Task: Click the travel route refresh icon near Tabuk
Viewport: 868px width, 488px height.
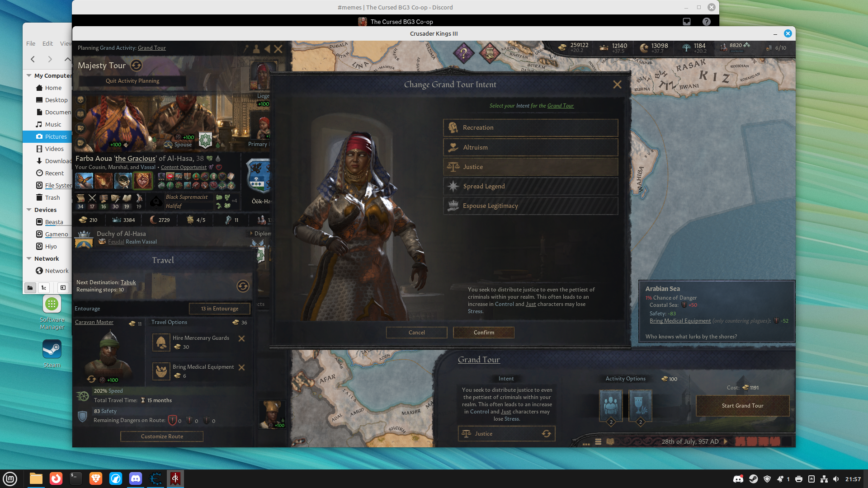Action: (243, 286)
